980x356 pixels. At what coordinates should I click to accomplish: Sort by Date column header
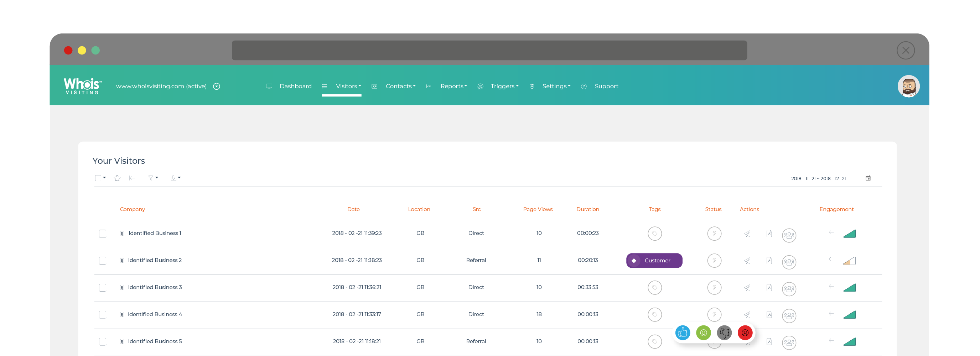click(353, 209)
